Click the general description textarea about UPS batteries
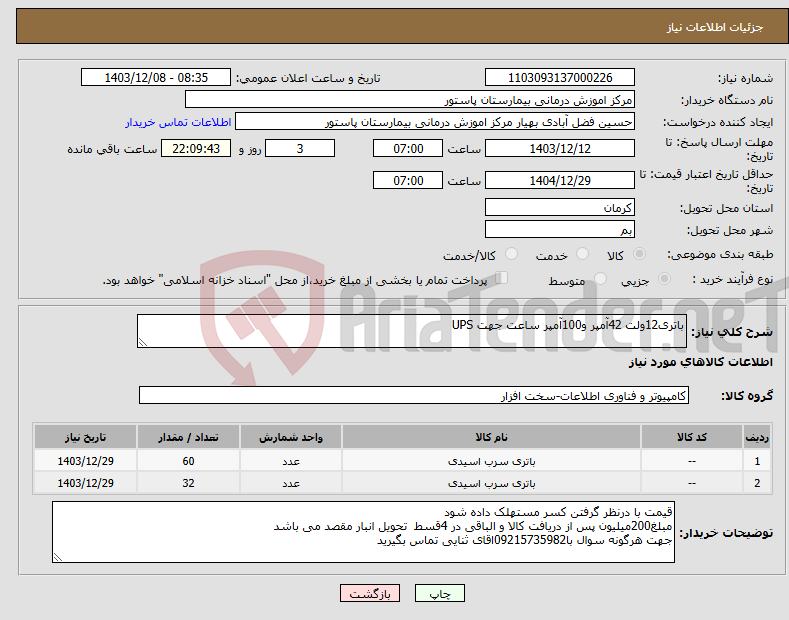Screen dimensions: 789x620 pos(412,331)
